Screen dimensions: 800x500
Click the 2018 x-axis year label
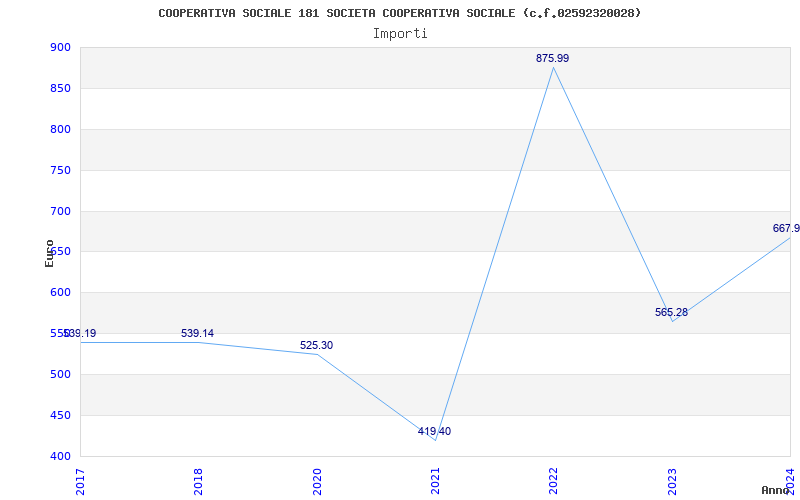(x=198, y=482)
